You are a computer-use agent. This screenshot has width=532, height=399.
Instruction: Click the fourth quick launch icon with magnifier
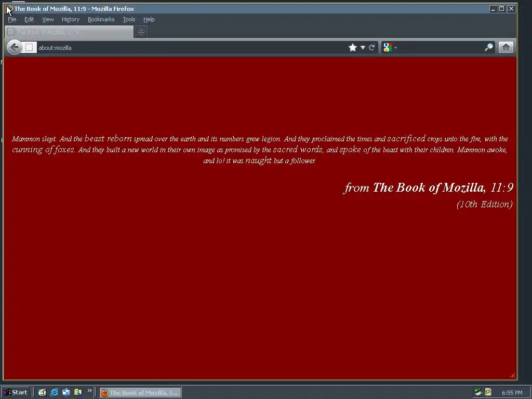pos(78,393)
